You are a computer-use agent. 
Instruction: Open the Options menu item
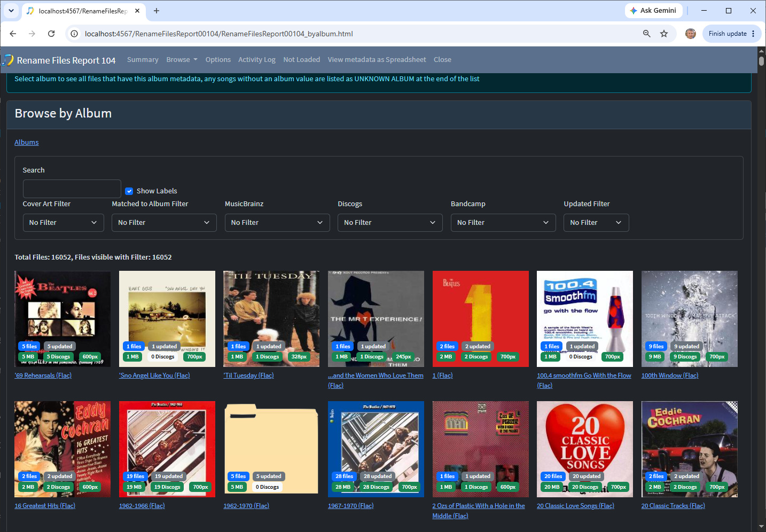click(x=218, y=60)
